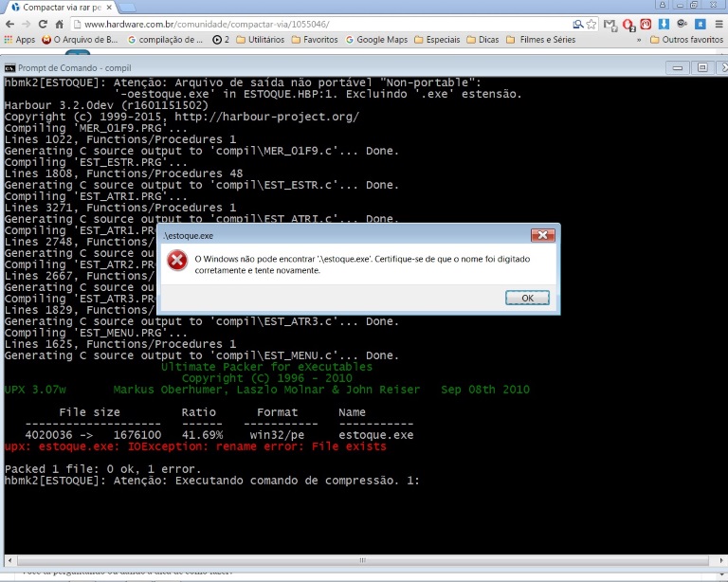Click the 'Executando comando de compressão' line
Screen dimensions: 728x582
(x=212, y=481)
